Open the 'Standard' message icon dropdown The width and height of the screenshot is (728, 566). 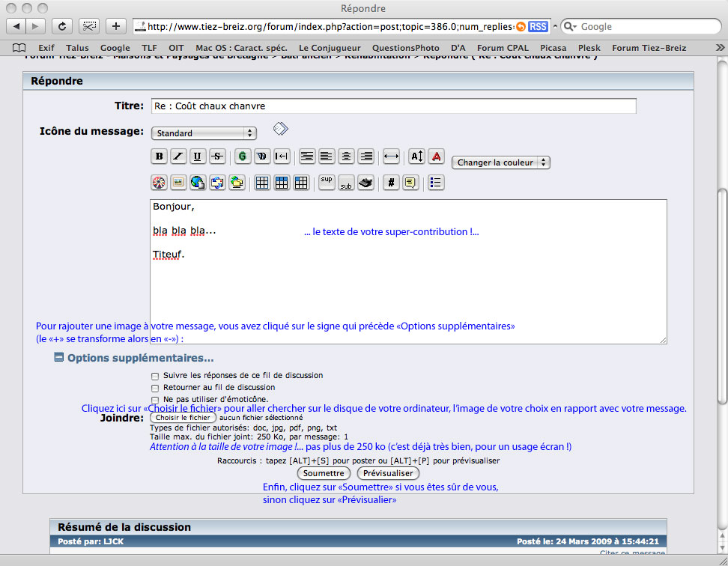(204, 133)
